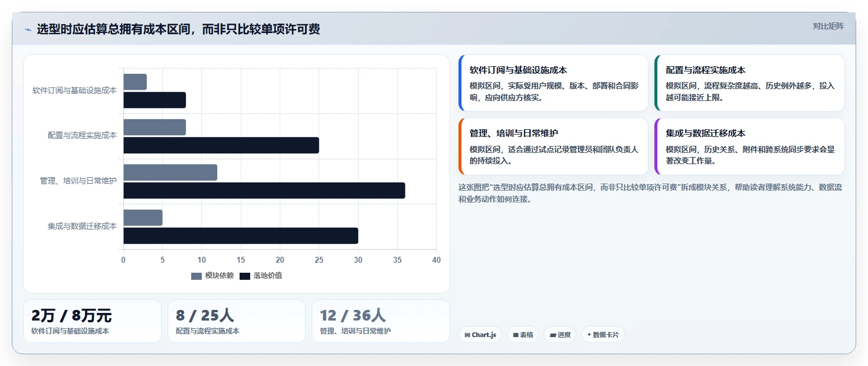This screenshot has height=366, width=868.
Task: Toggle the 模块依赖 legend swatch
Action: point(196,276)
